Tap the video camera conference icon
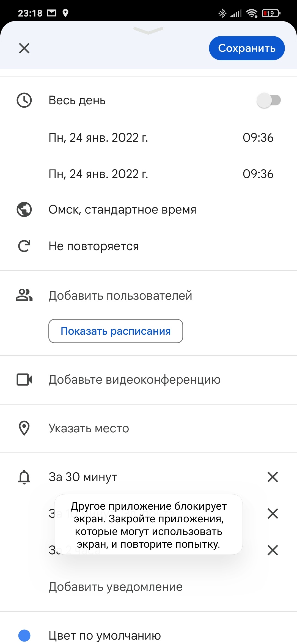This screenshot has height=644, width=297. [24, 380]
